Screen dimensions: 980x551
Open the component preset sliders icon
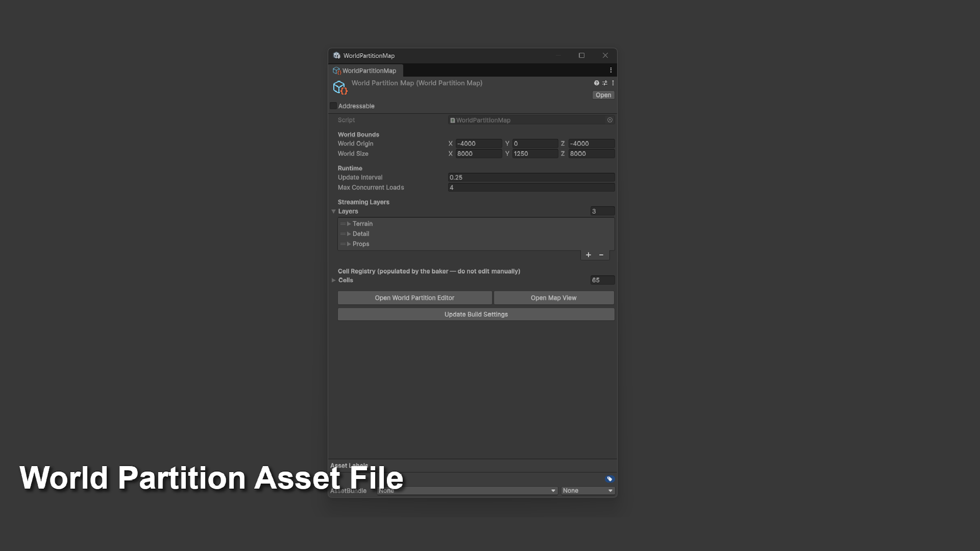point(605,83)
